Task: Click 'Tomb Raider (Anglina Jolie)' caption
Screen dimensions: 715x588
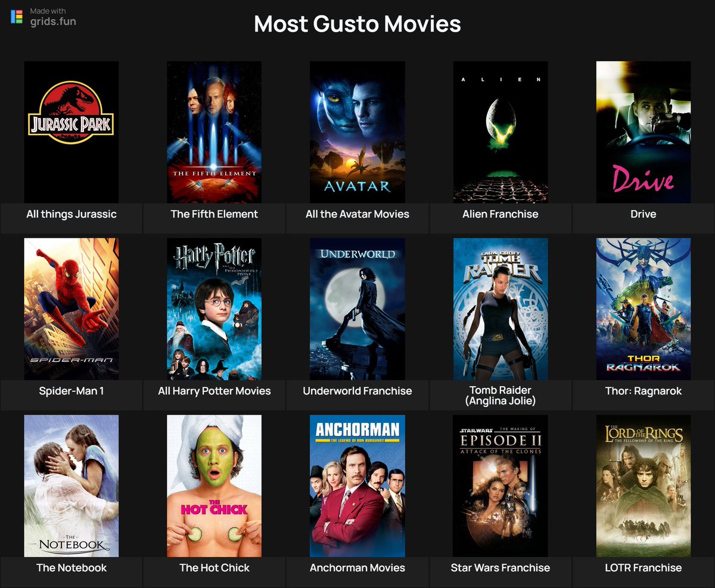Action: tap(500, 396)
